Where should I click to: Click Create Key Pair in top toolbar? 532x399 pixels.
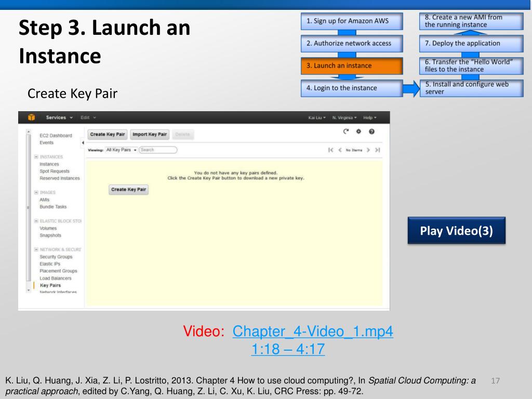pyautogui.click(x=108, y=135)
